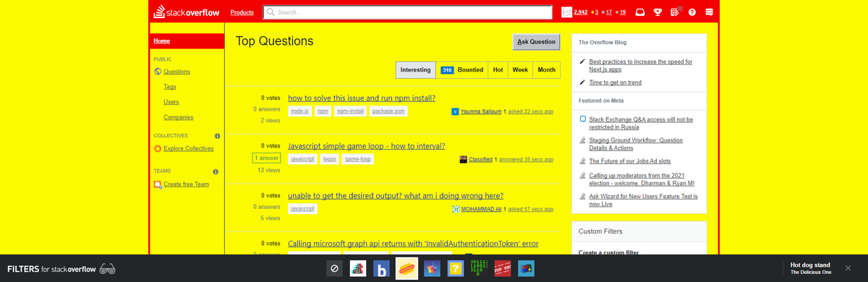This screenshot has height=282, width=868.
Task: Open the achievements trophy icon
Action: click(x=658, y=12)
